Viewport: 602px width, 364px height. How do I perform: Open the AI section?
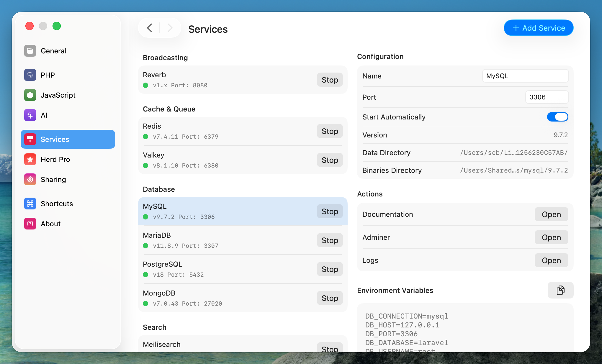click(x=68, y=115)
